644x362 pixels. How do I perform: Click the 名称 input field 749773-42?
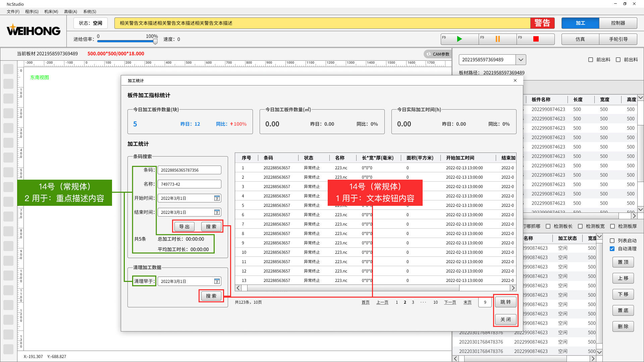pos(189,184)
